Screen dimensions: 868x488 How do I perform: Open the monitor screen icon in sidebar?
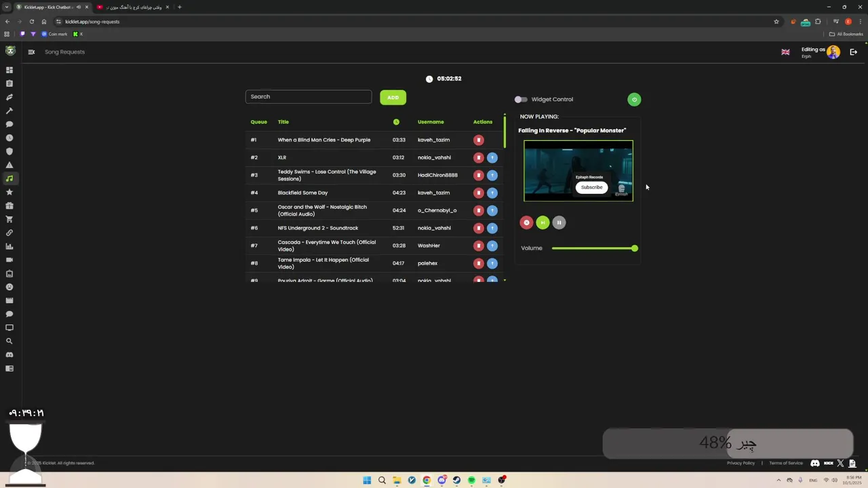(x=9, y=327)
